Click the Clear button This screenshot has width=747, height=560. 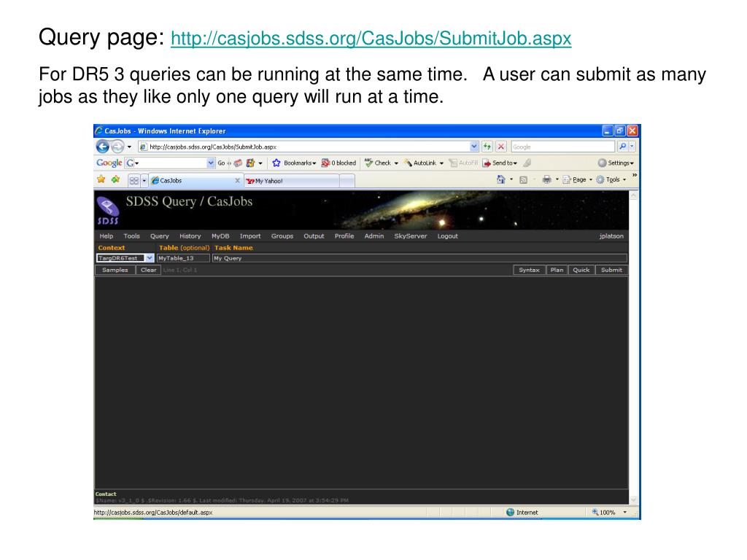pyautogui.click(x=148, y=270)
